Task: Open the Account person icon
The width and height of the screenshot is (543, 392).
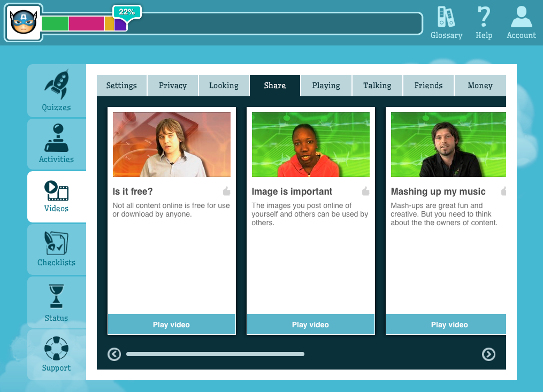Action: click(521, 17)
